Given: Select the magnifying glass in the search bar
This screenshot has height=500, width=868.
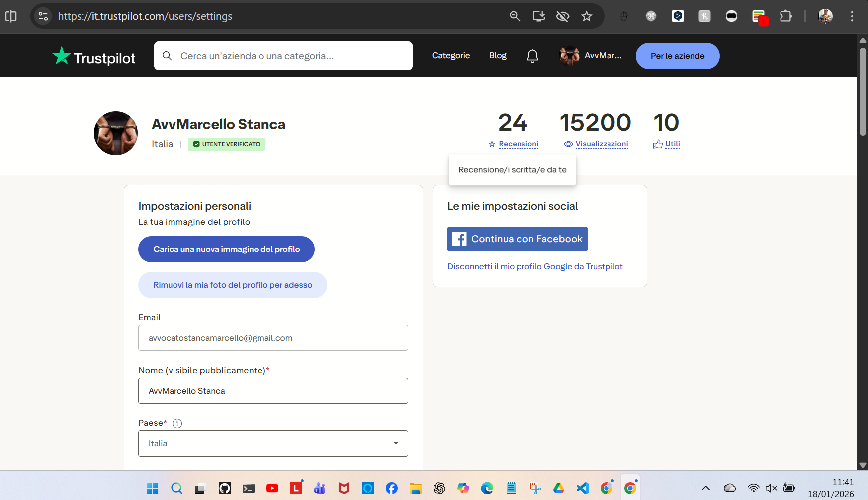Looking at the screenshot, I should pyautogui.click(x=167, y=56).
